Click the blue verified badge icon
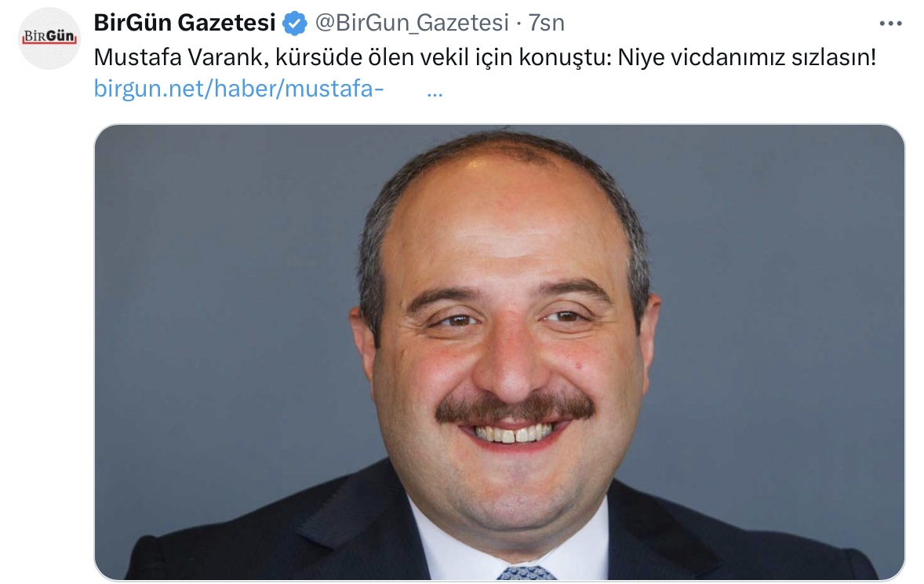924x584 pixels. tap(295, 24)
